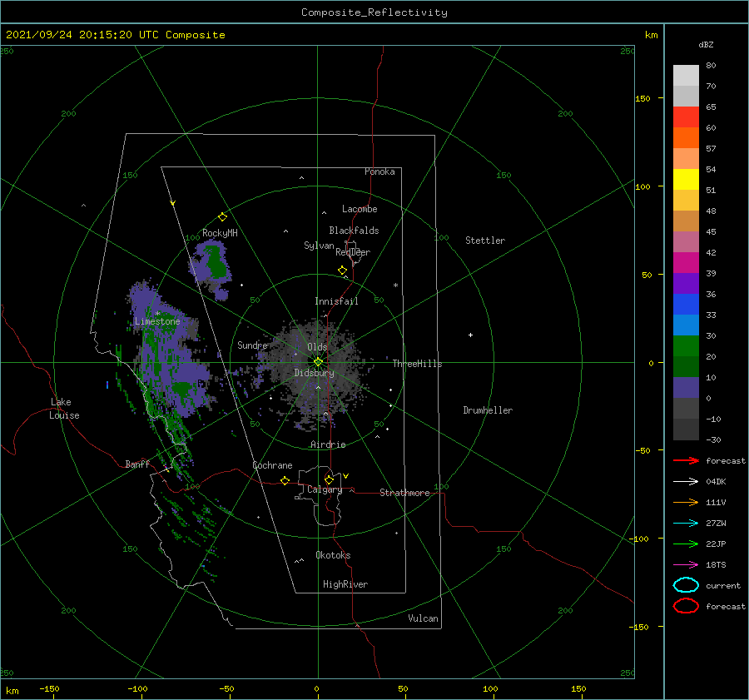This screenshot has width=749, height=700.
Task: Click the dBZ scale heading
Action: [706, 44]
